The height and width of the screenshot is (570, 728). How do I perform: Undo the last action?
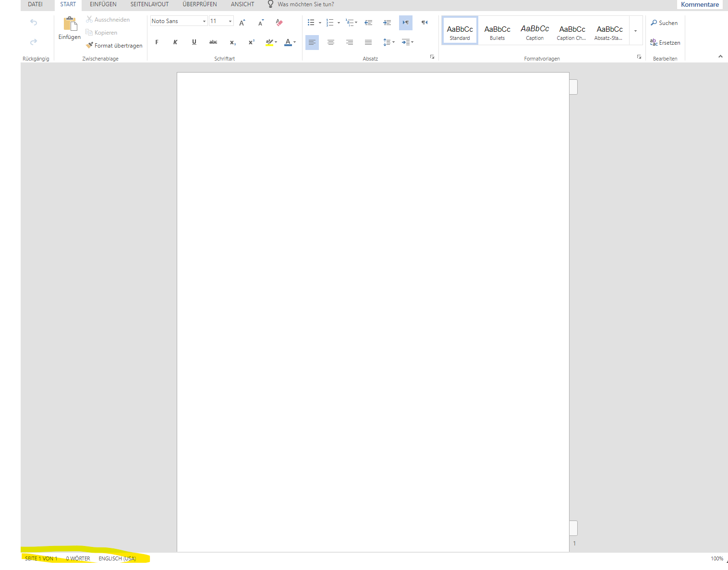coord(34,22)
